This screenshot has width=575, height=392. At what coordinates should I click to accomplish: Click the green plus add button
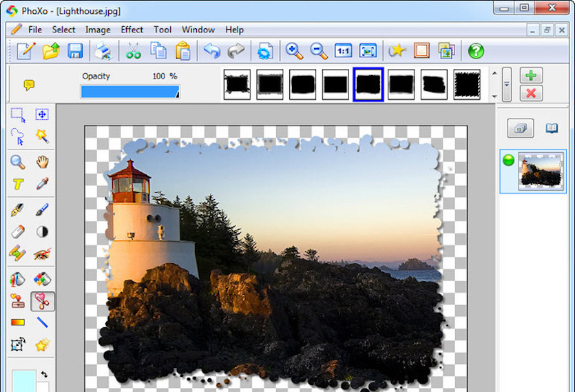[530, 76]
